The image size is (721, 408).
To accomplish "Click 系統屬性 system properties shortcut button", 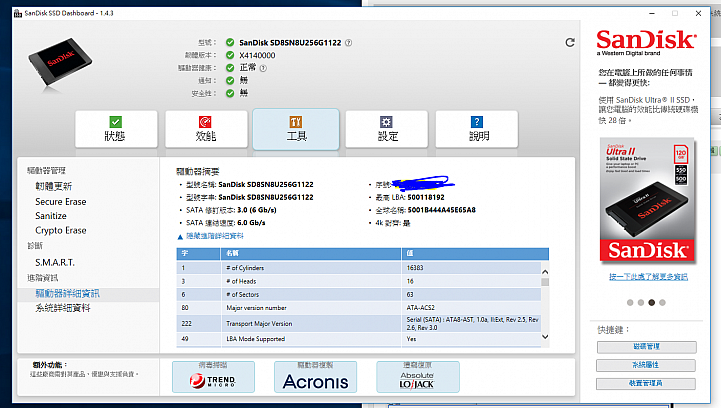I will 646,365.
